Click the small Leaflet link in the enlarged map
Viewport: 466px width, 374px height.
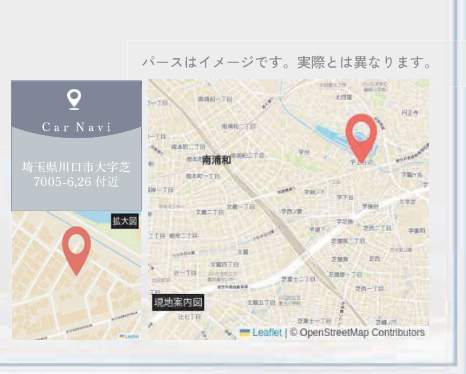click(x=131, y=337)
